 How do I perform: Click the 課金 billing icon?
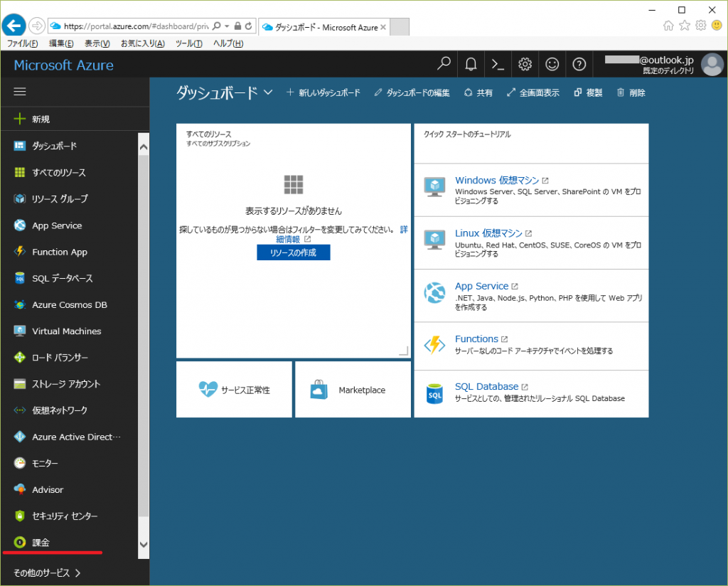point(19,543)
